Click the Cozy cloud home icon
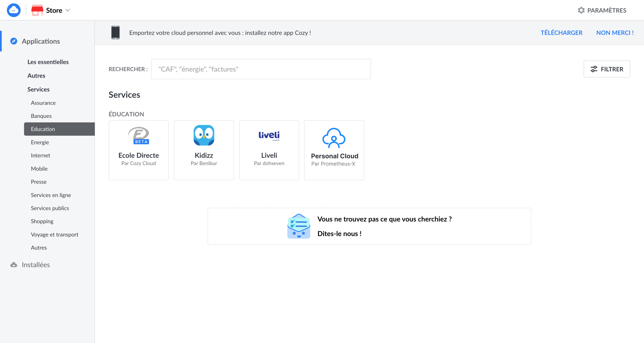Viewport: 644px width, 343px height. point(13,10)
